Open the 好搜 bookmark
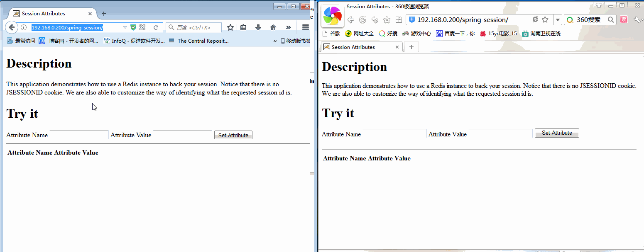Image resolution: width=644 pixels, height=252 pixels. coord(388,34)
